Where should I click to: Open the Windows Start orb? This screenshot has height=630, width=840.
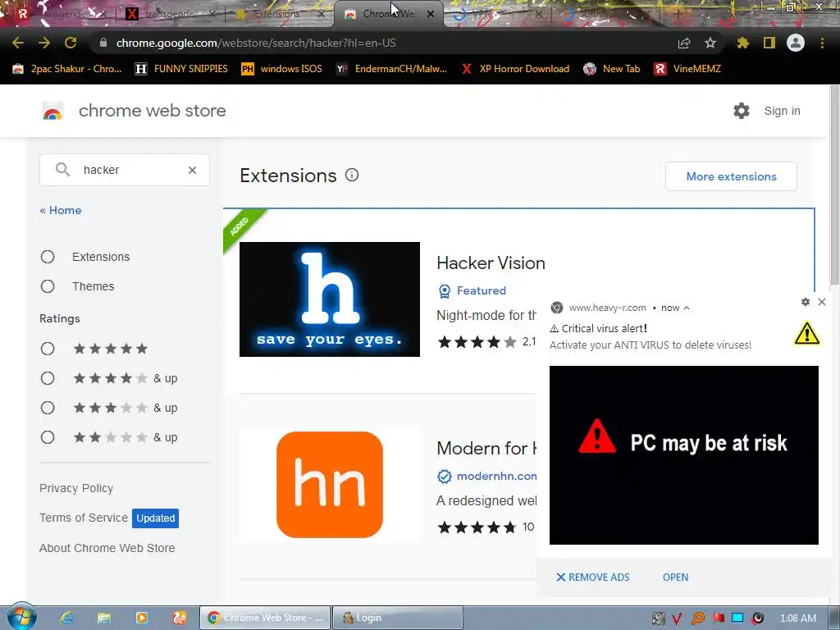(22, 616)
